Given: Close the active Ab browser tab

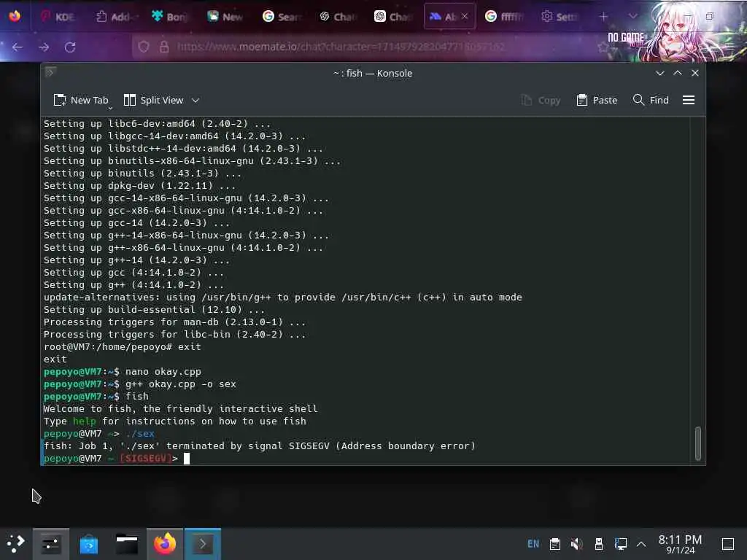Looking at the screenshot, I should tap(465, 16).
